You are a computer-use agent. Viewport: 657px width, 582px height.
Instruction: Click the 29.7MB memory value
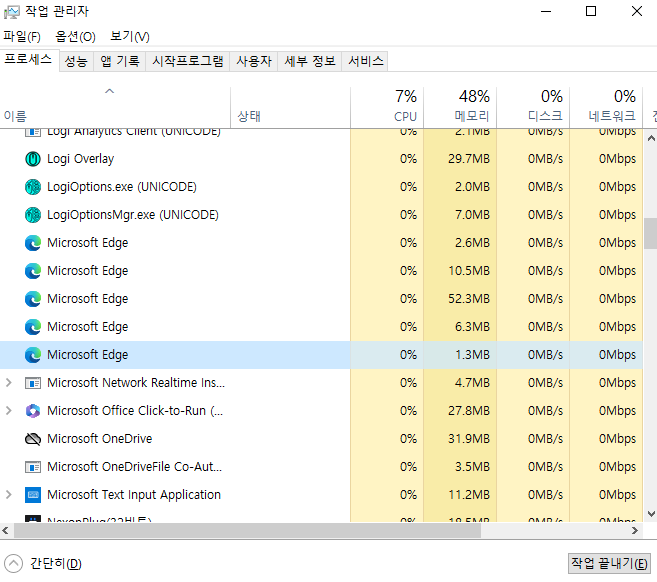468,159
